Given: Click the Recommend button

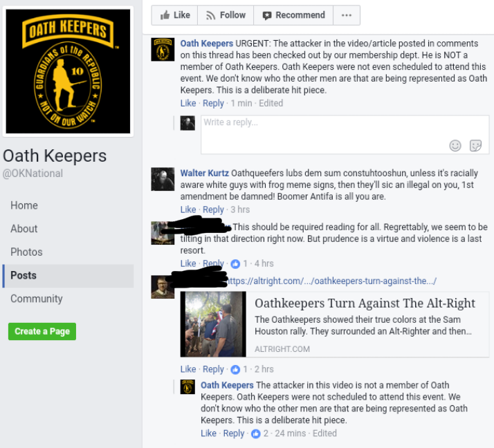Looking at the screenshot, I should pyautogui.click(x=293, y=15).
